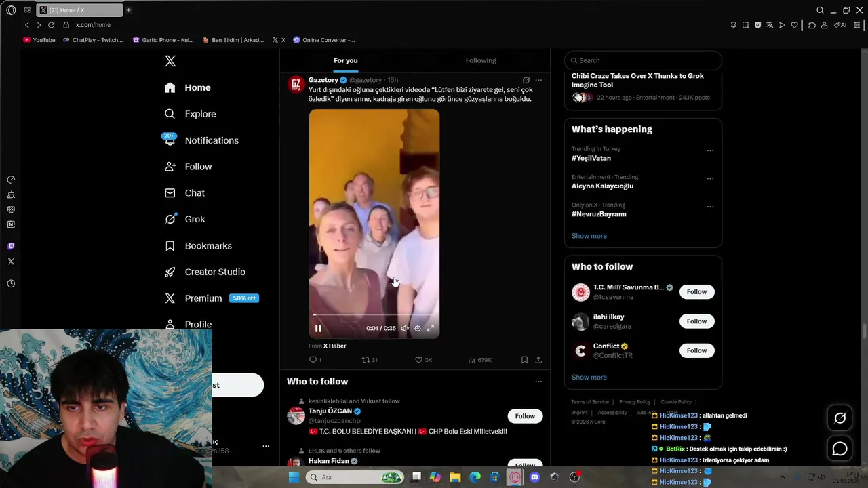The image size is (868, 488).
Task: Open Chat in X sidebar
Action: point(184,193)
